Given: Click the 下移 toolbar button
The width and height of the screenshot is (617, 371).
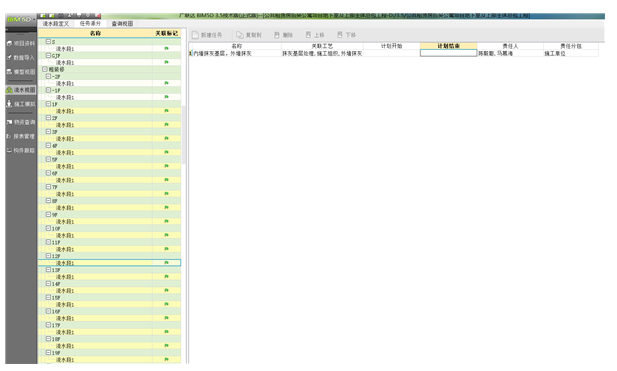Looking at the screenshot, I should [x=347, y=35].
